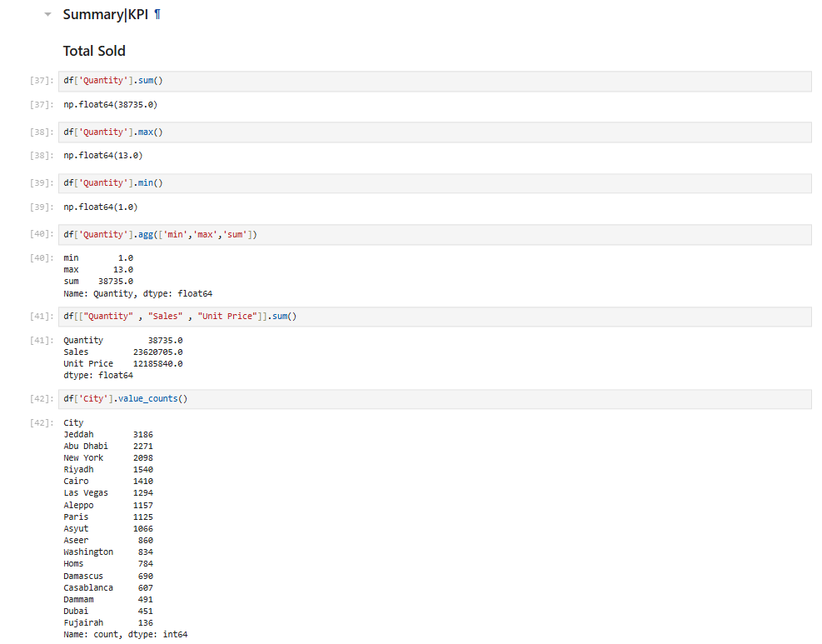The height and width of the screenshot is (644, 822).
Task: Click the [40] output prompt beside agg results
Action: (x=42, y=258)
